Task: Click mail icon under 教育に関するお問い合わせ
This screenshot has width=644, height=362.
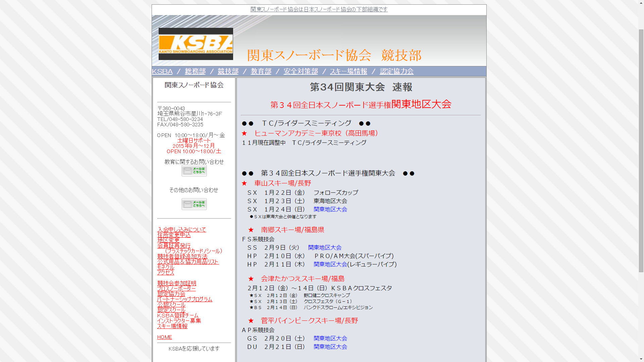Action: (x=194, y=171)
